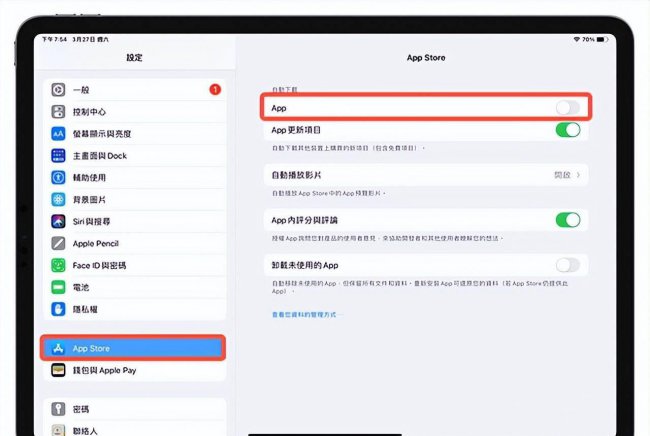Tap the Display & Brightness AA icon
The height and width of the screenshot is (436, 650).
pos(58,133)
